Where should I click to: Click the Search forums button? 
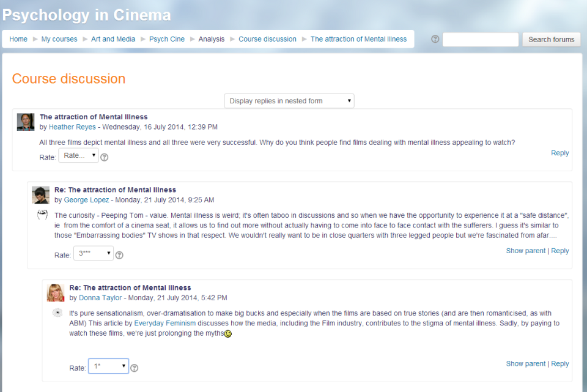tap(551, 39)
